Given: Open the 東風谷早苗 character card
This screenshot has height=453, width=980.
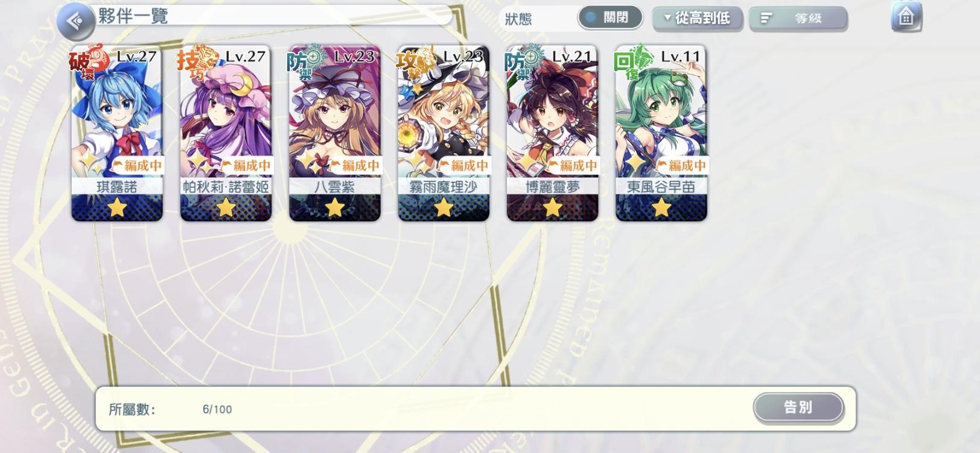Looking at the screenshot, I should click(661, 133).
